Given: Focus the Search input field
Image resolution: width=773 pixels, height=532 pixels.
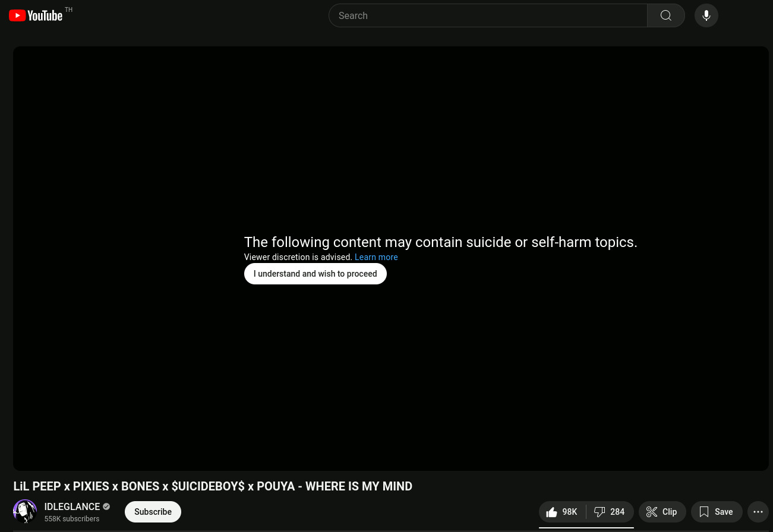Looking at the screenshot, I should pyautogui.click(x=487, y=15).
